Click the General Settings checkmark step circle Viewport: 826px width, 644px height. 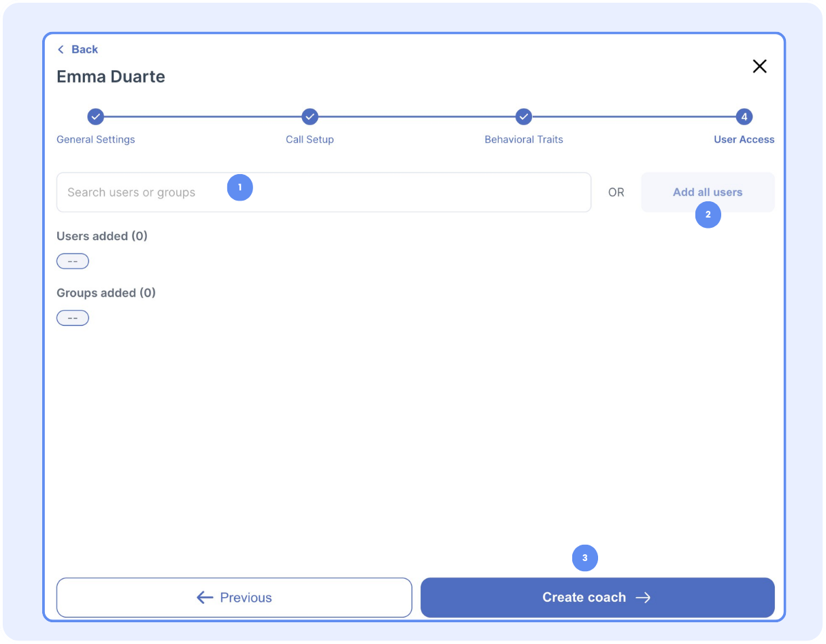click(x=96, y=117)
